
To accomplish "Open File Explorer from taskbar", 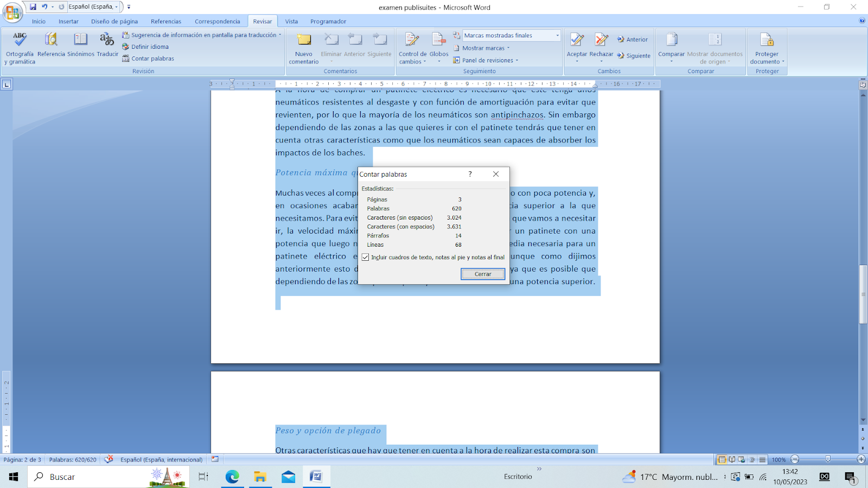I will coord(260,477).
